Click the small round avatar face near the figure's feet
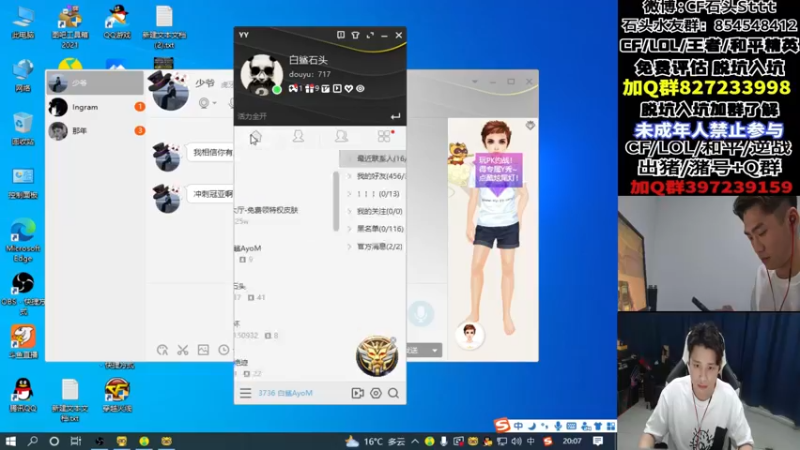 (x=469, y=335)
